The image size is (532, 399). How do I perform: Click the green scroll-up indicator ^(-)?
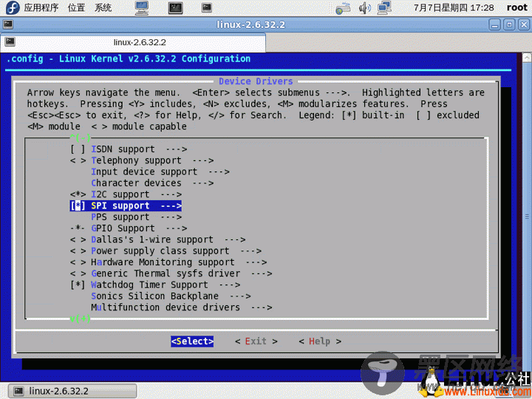click(x=80, y=137)
